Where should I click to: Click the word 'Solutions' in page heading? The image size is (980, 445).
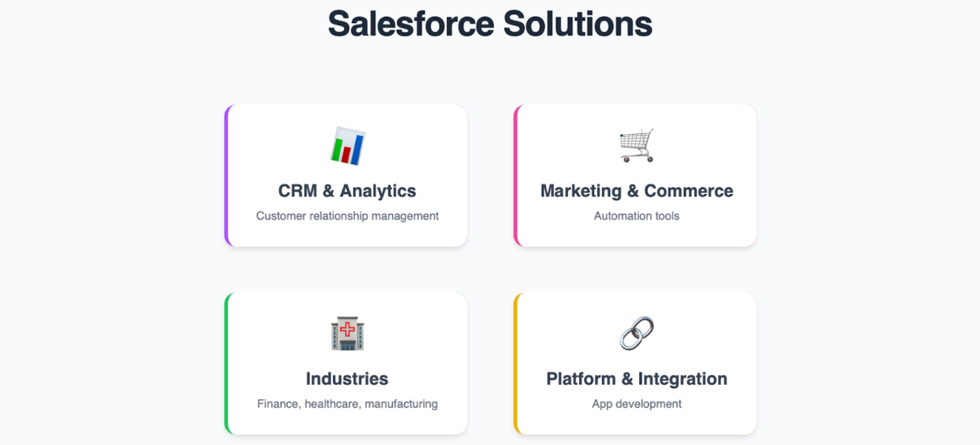[578, 24]
